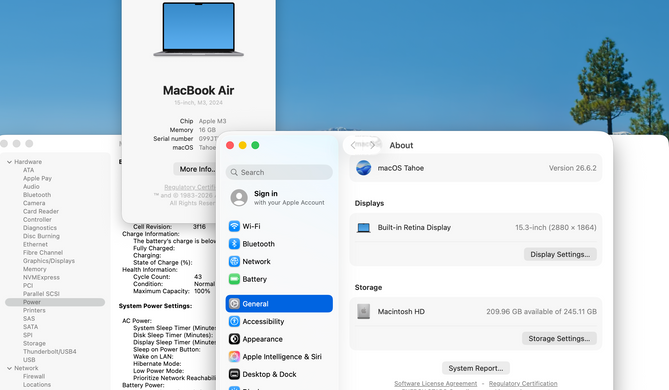Click the MacBook Air laptop image
The image size is (669, 390).
199,29
